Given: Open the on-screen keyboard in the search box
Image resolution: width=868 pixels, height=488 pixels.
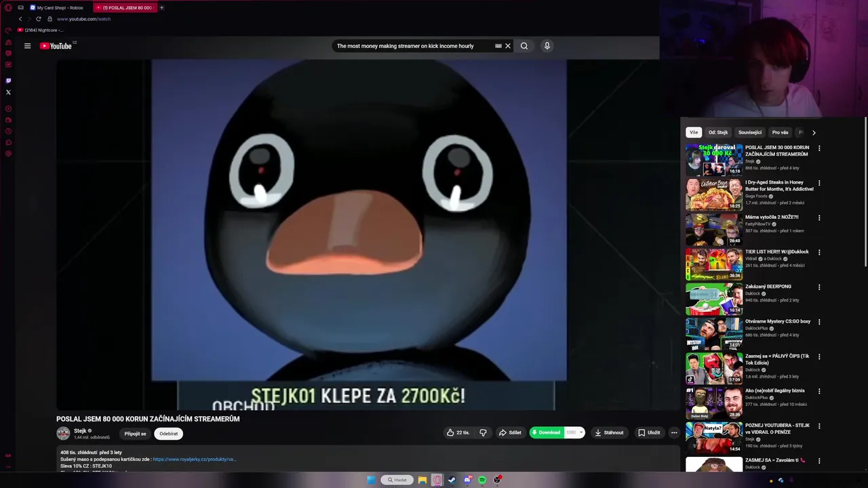Looking at the screenshot, I should point(498,46).
